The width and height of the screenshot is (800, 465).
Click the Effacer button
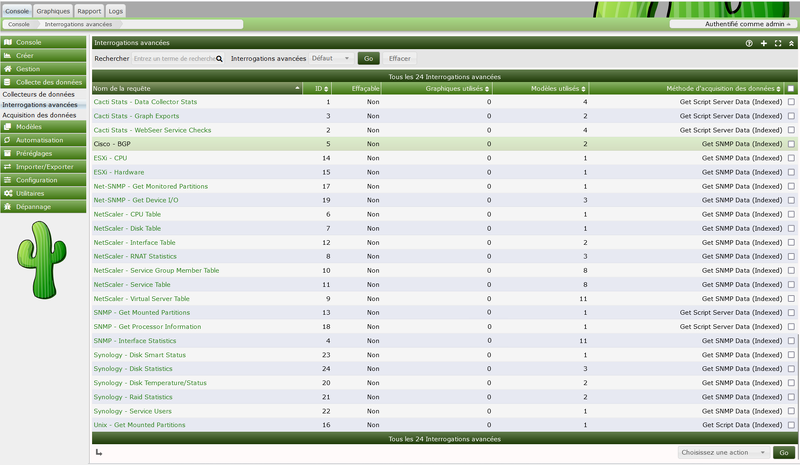click(x=399, y=58)
